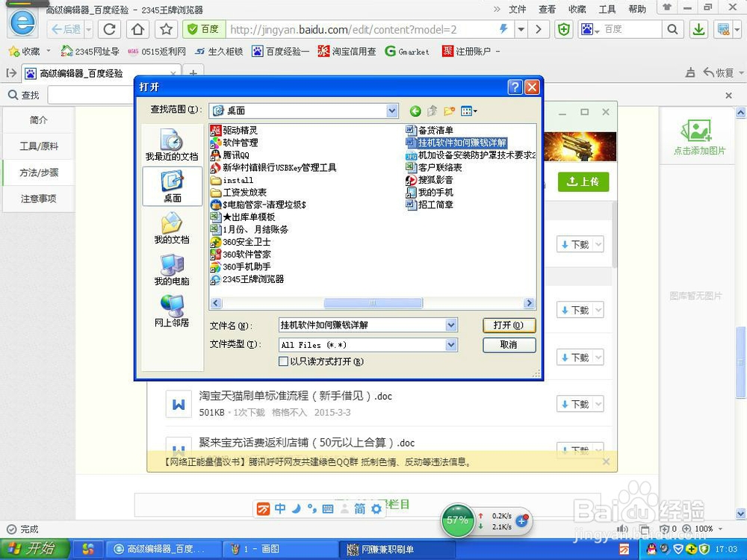Click the file list scroll right arrow
Viewport: 747px width, 560px height.
pyautogui.click(x=529, y=303)
